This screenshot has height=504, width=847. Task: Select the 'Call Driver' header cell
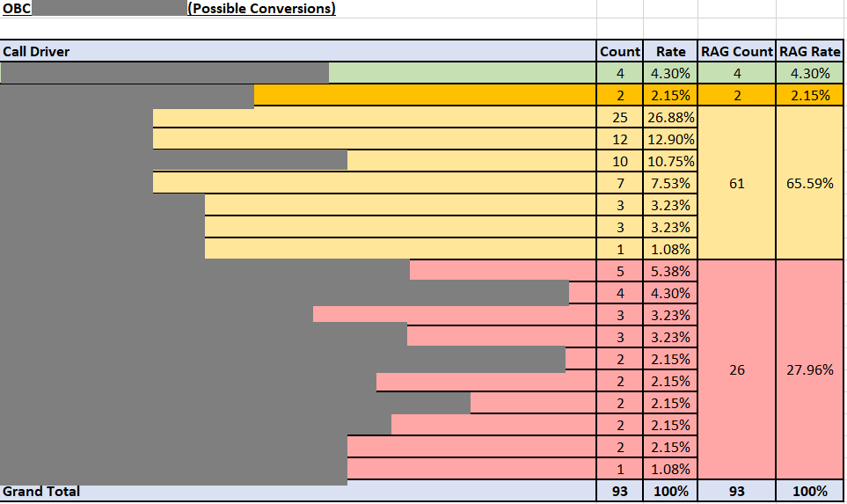[297, 51]
